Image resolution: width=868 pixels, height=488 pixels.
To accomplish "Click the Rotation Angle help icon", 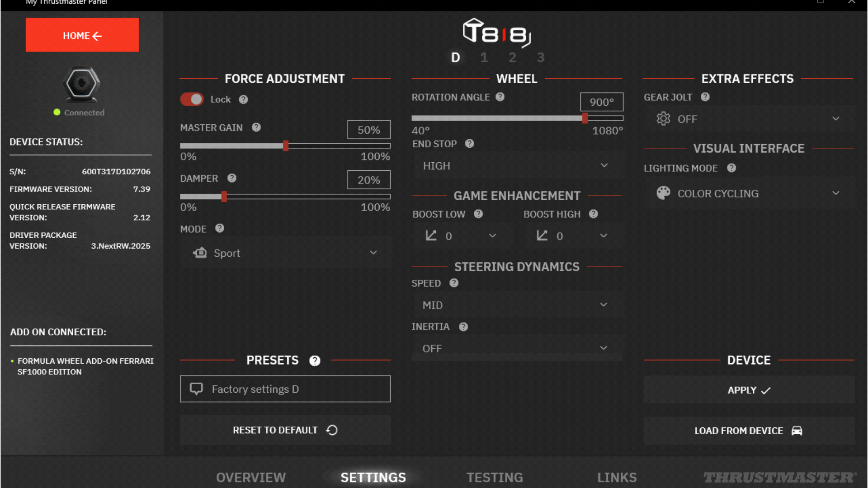I will point(500,97).
